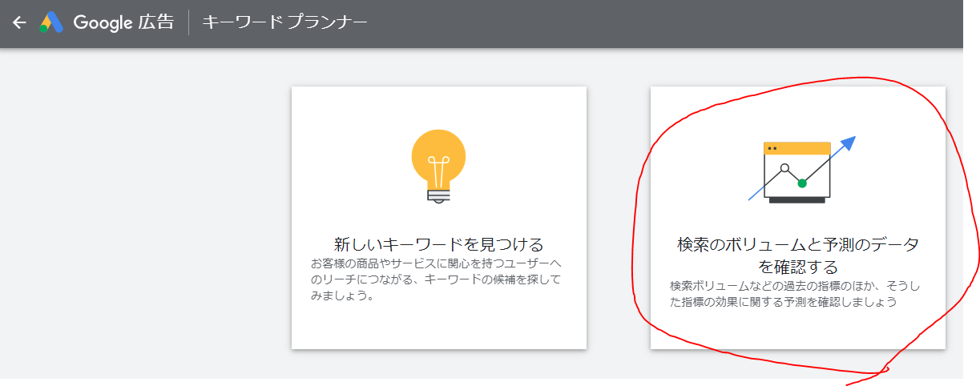Click the white circle point on the chart graphic

tap(784, 168)
